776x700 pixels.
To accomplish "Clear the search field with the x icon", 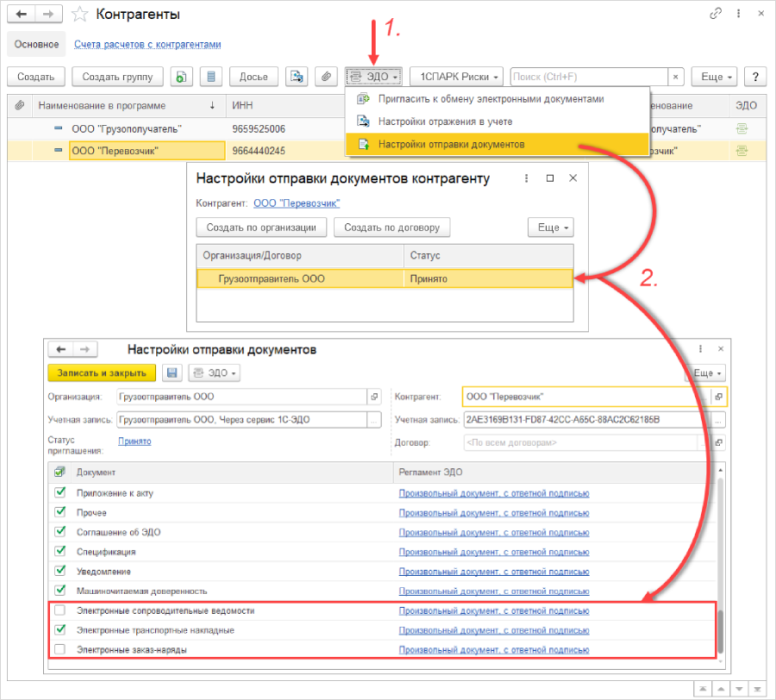I will coord(675,77).
